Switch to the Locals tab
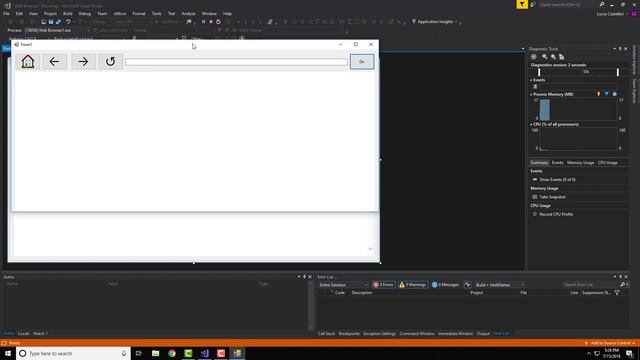Image resolution: width=640 pixels, height=360 pixels. 24,333
